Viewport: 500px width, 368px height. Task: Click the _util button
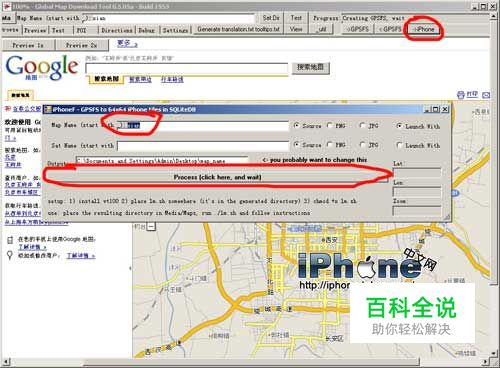(x=322, y=29)
